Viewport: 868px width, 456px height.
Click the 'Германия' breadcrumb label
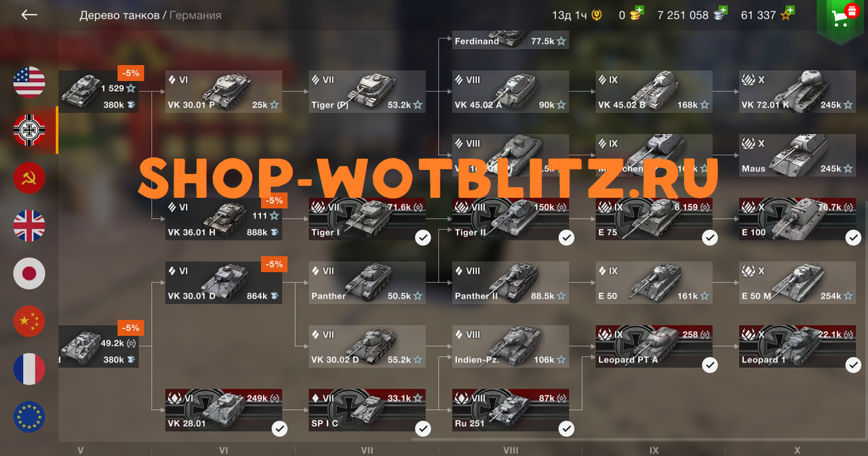tap(195, 15)
